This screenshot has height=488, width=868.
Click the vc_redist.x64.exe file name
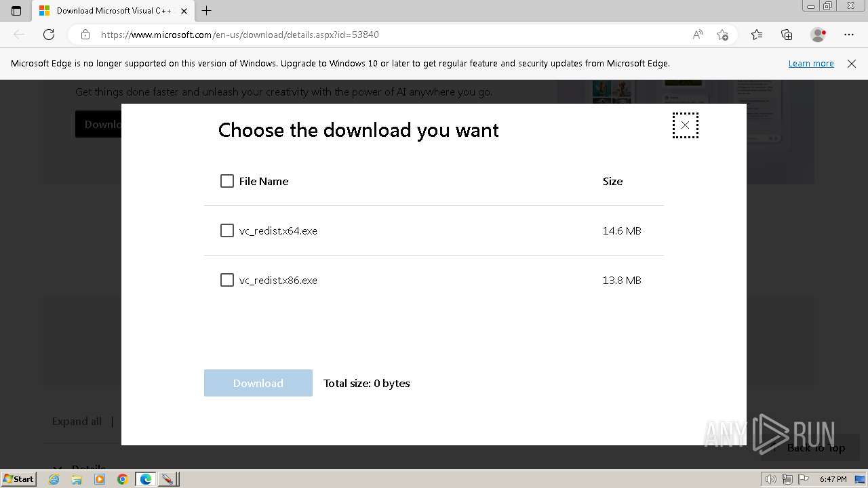278,230
